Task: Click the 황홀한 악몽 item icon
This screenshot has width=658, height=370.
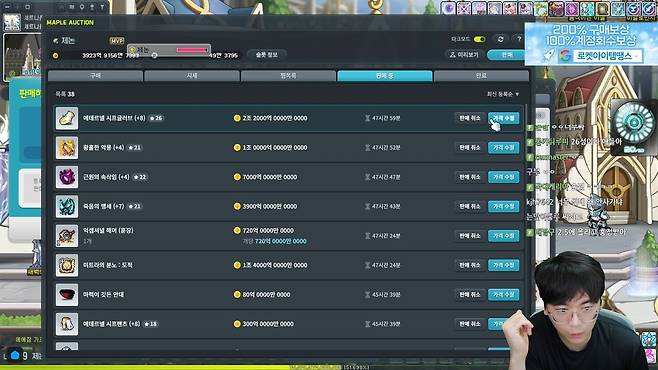Action: [x=67, y=147]
